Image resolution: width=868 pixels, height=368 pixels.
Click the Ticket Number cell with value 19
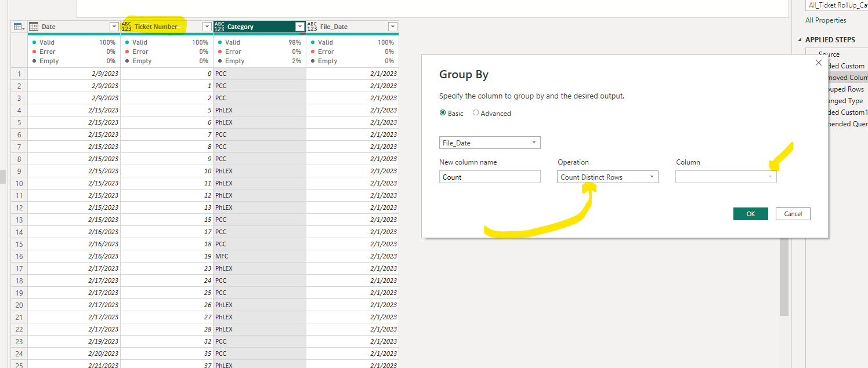(167, 256)
